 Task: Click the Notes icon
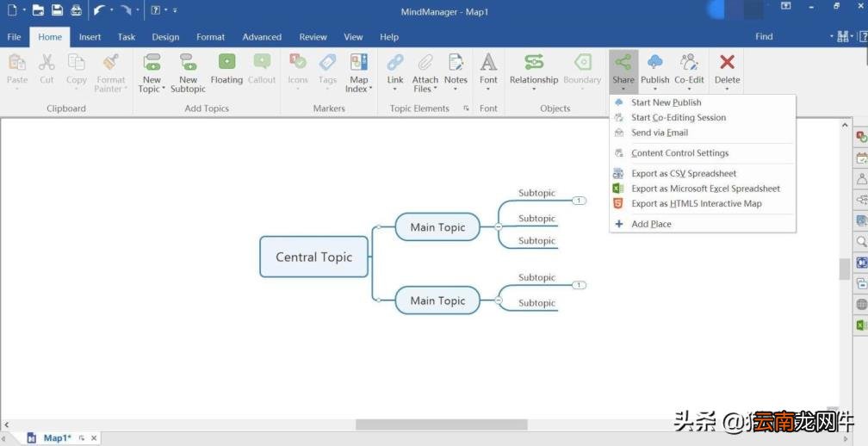(x=456, y=62)
